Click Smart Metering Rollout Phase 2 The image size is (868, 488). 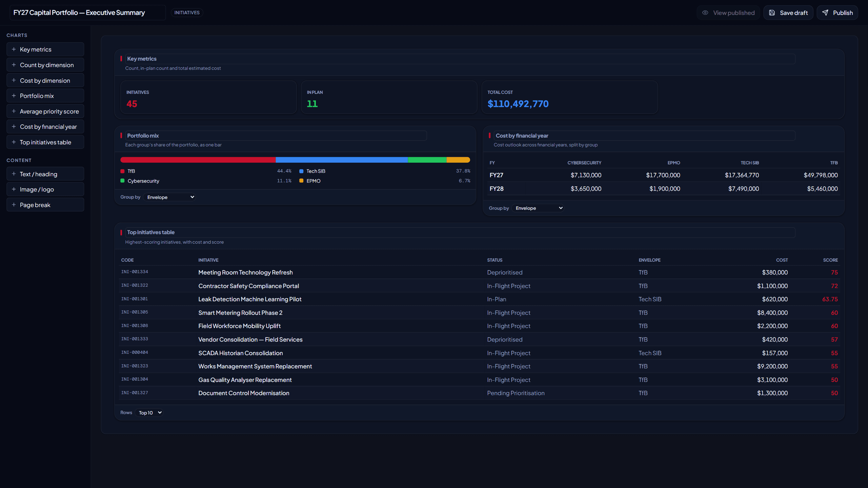[x=240, y=313]
